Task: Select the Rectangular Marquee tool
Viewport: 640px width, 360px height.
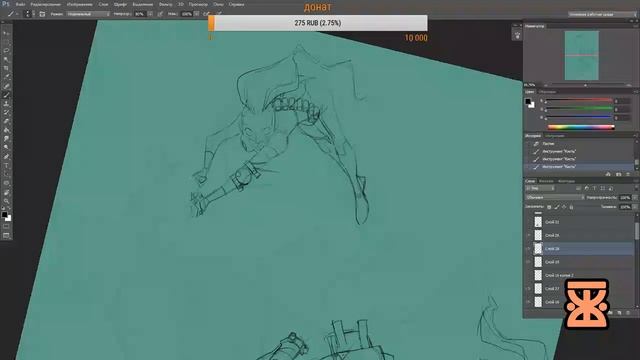Action: [x=6, y=42]
